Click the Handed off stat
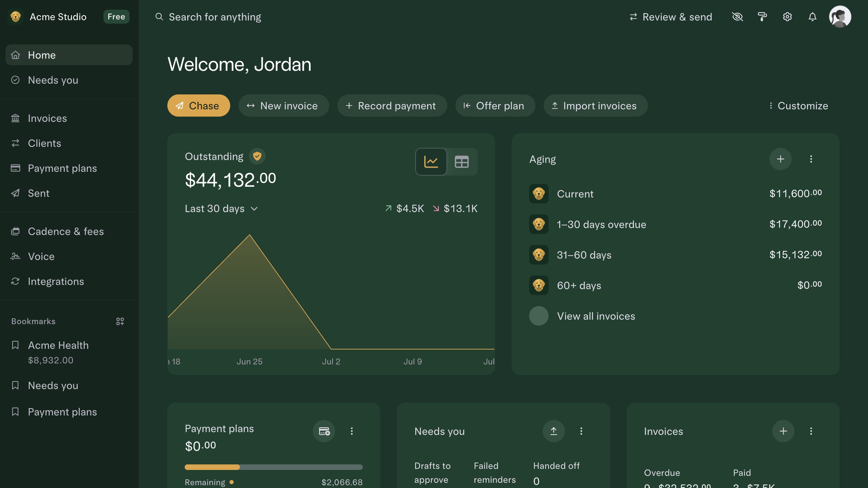Viewport: 868px width, 488px height. pyautogui.click(x=557, y=473)
